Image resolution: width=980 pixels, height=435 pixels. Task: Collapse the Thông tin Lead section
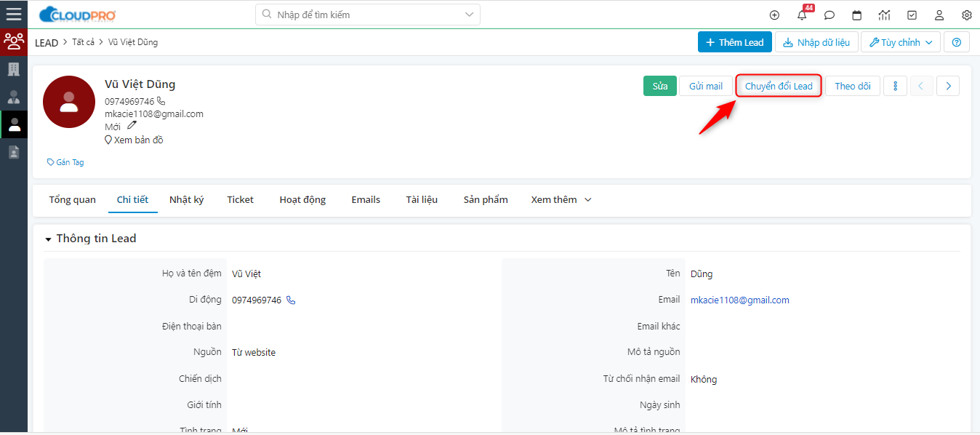point(49,239)
